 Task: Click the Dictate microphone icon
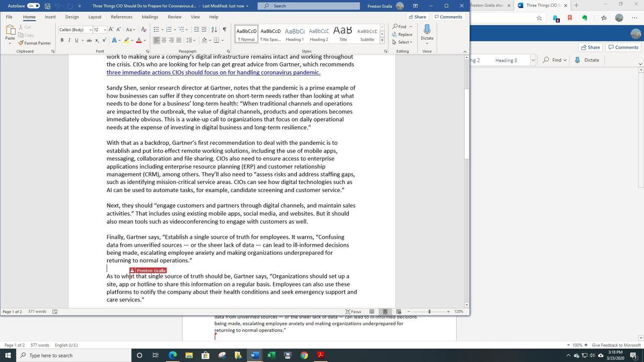pyautogui.click(x=427, y=29)
